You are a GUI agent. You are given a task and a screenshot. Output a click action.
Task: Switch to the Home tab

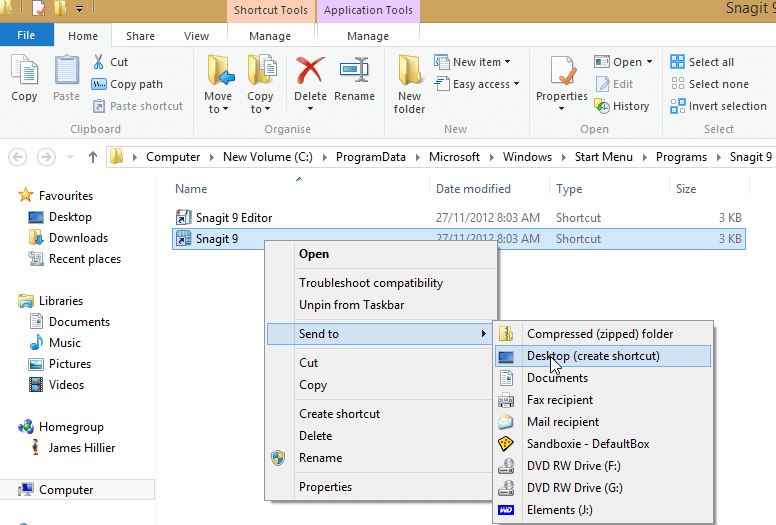pyautogui.click(x=83, y=36)
